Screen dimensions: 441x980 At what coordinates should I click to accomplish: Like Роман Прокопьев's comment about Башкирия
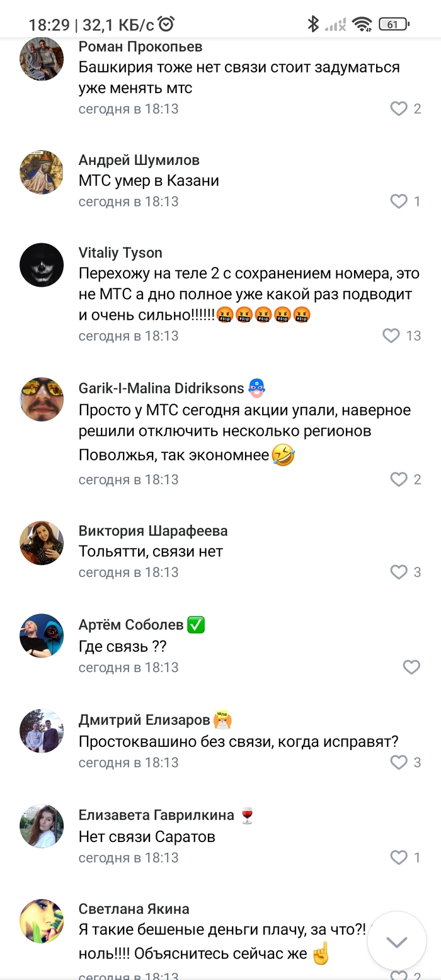[x=399, y=109]
